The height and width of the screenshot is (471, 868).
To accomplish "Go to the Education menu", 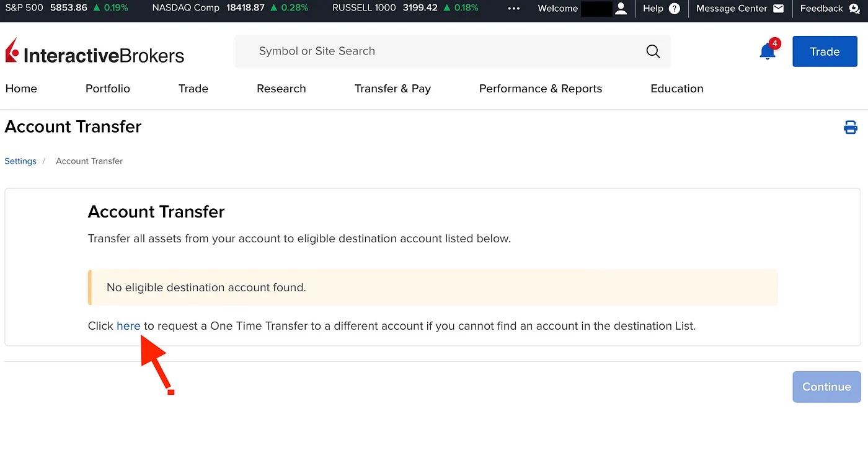I will coord(676,89).
